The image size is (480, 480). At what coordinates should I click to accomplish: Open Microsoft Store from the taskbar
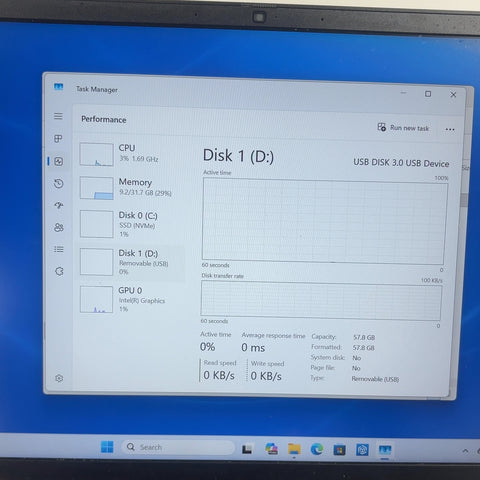(339, 450)
